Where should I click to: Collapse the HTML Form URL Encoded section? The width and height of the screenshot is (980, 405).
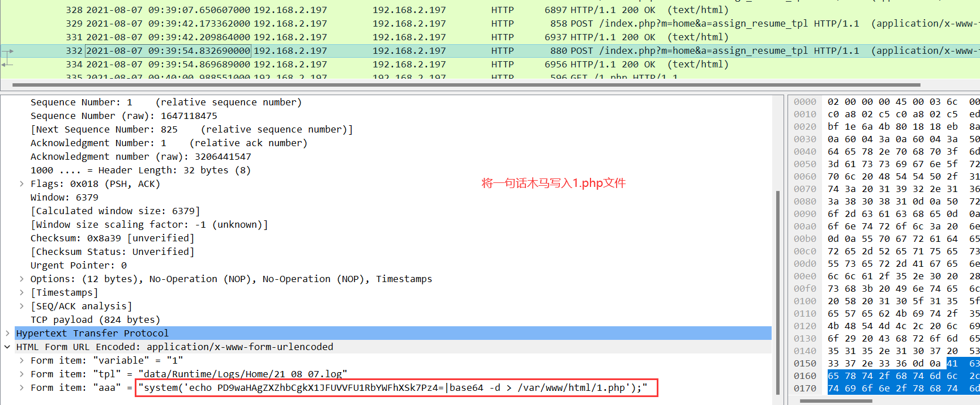click(x=7, y=347)
